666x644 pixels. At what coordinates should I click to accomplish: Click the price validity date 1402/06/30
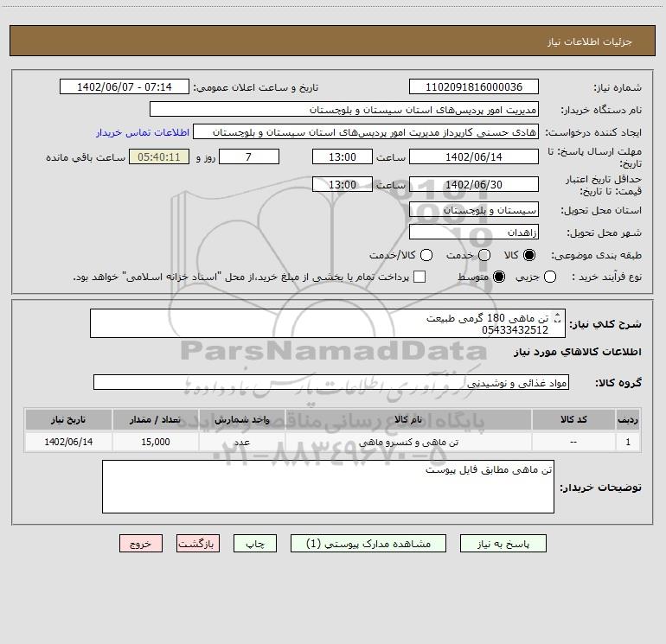coord(474,184)
